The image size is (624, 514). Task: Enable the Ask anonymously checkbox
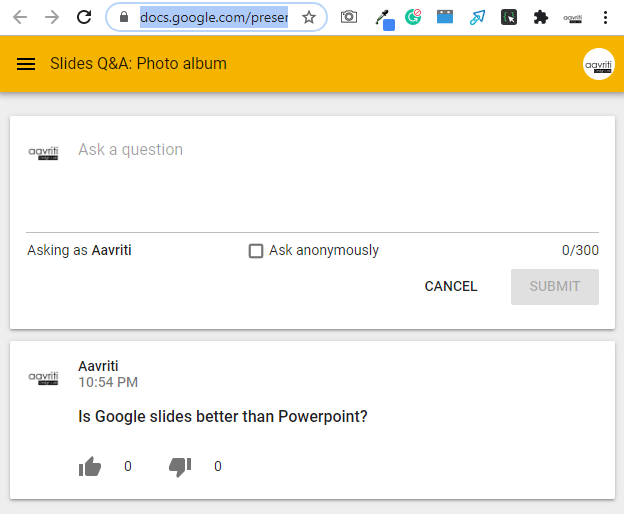(256, 251)
